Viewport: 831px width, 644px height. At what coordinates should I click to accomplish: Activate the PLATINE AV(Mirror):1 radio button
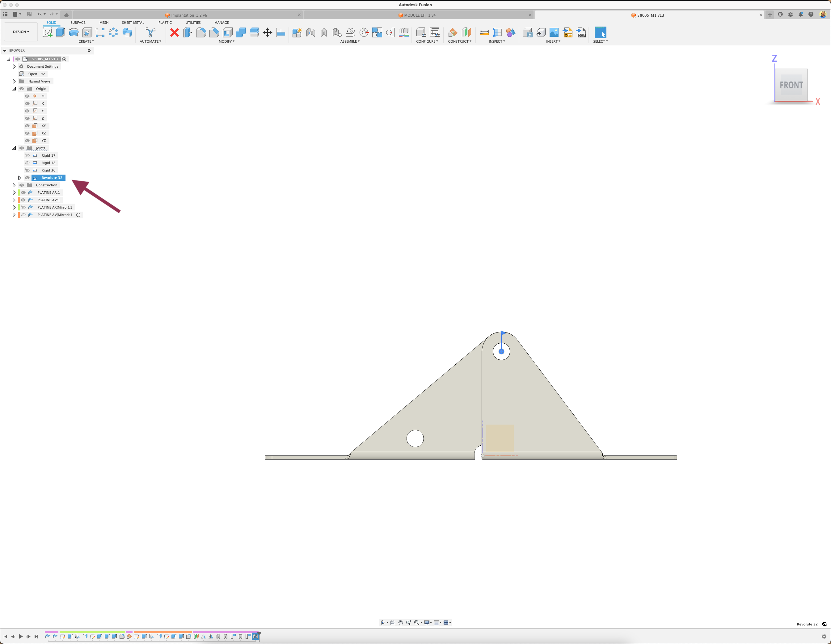(78, 215)
